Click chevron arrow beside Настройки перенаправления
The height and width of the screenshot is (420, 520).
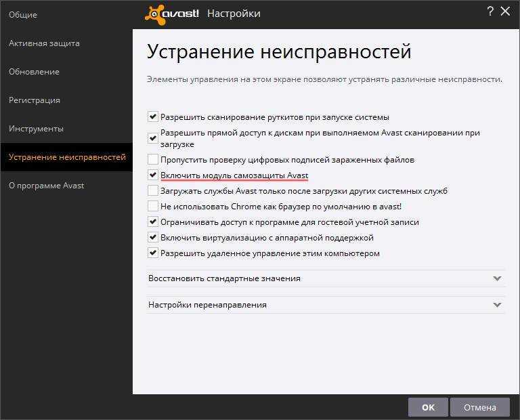tap(497, 305)
